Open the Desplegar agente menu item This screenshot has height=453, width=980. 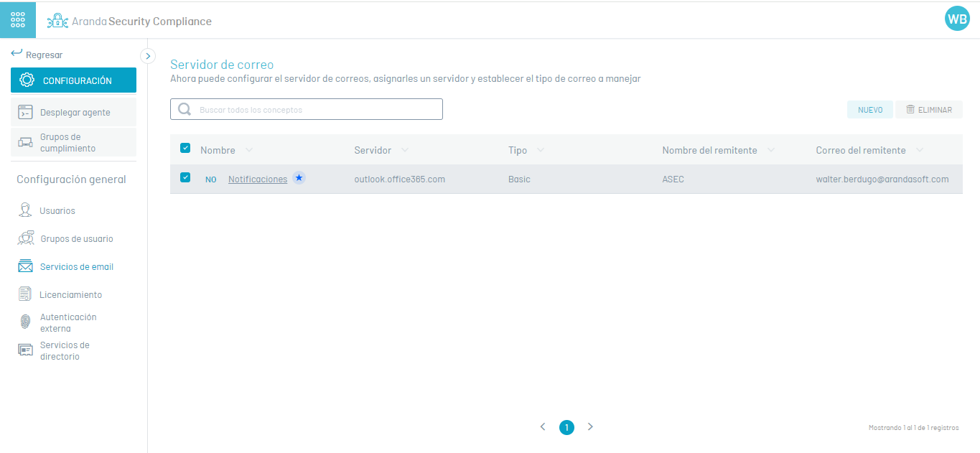73,113
